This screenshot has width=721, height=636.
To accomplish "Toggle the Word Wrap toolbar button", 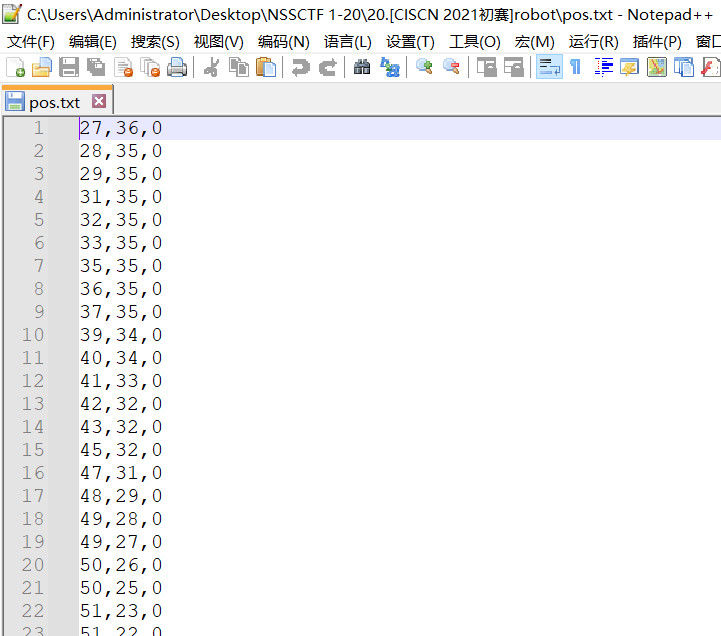I will pyautogui.click(x=549, y=67).
